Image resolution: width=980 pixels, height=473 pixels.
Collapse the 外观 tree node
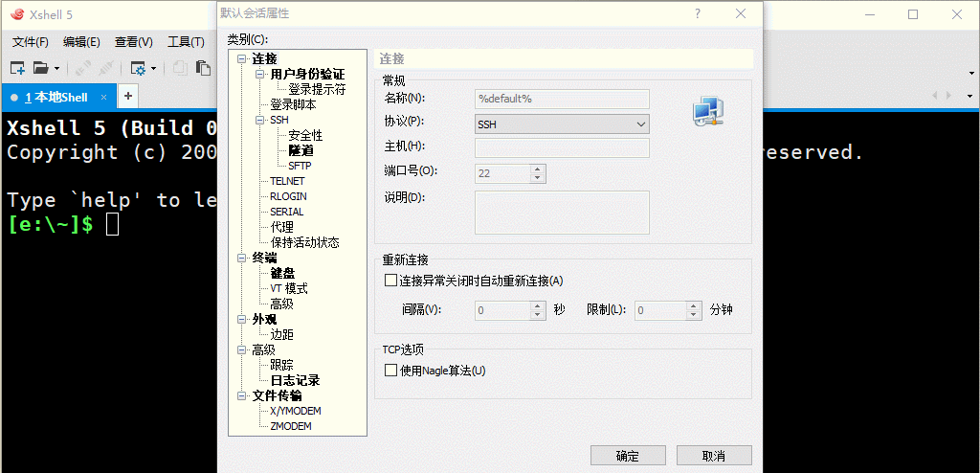point(242,319)
